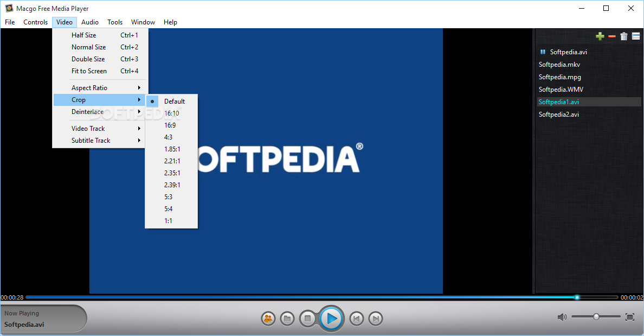644x336 pixels.
Task: Click the large blue play button
Action: tap(331, 318)
